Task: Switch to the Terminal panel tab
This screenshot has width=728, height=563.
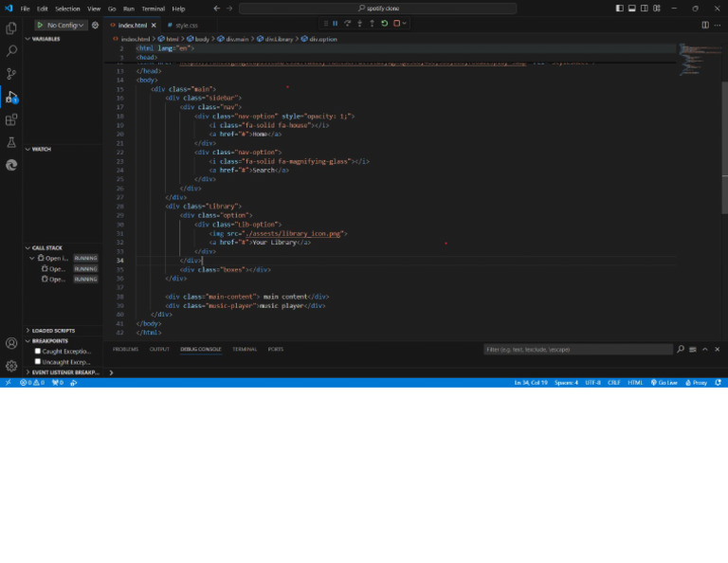Action: pos(245,349)
